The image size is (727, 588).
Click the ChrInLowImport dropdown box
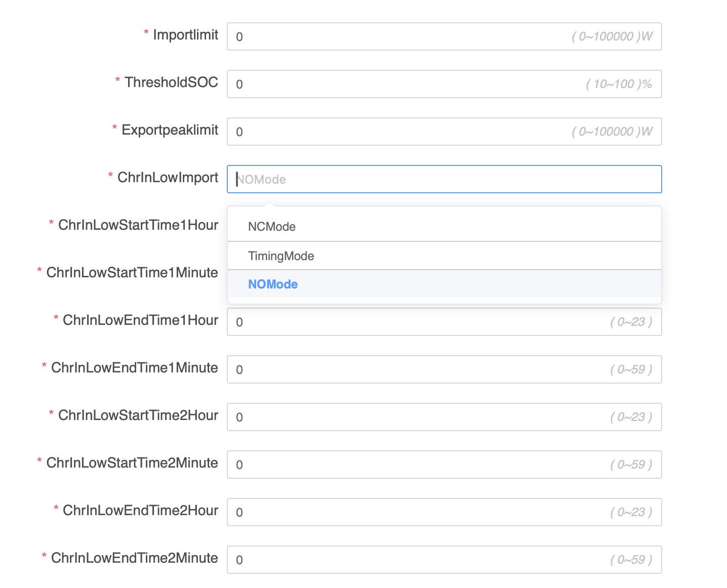tap(443, 179)
